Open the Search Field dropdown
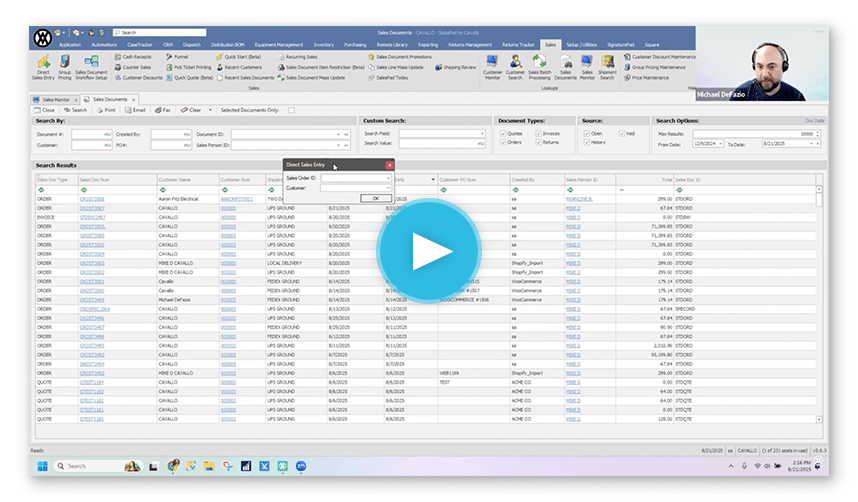 click(484, 133)
